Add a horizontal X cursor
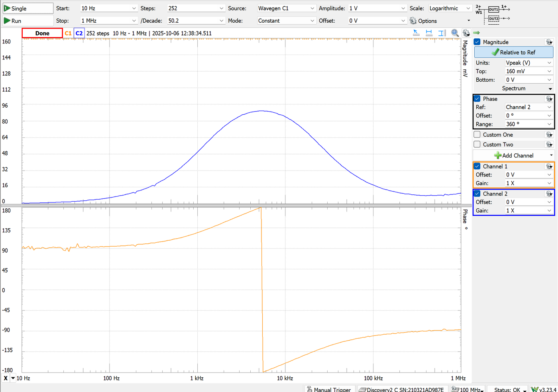The image size is (558, 392). (x=429, y=33)
